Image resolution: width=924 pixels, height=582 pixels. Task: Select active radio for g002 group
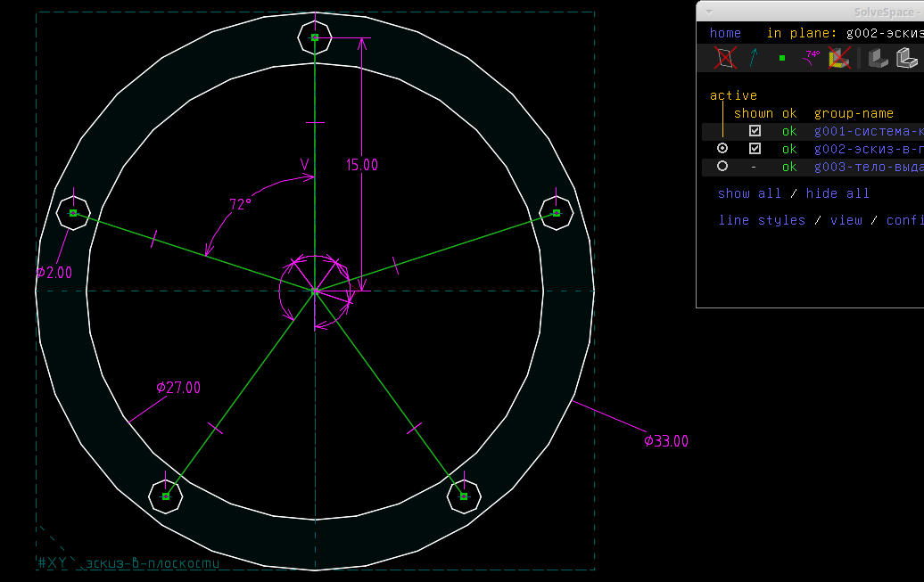point(722,149)
